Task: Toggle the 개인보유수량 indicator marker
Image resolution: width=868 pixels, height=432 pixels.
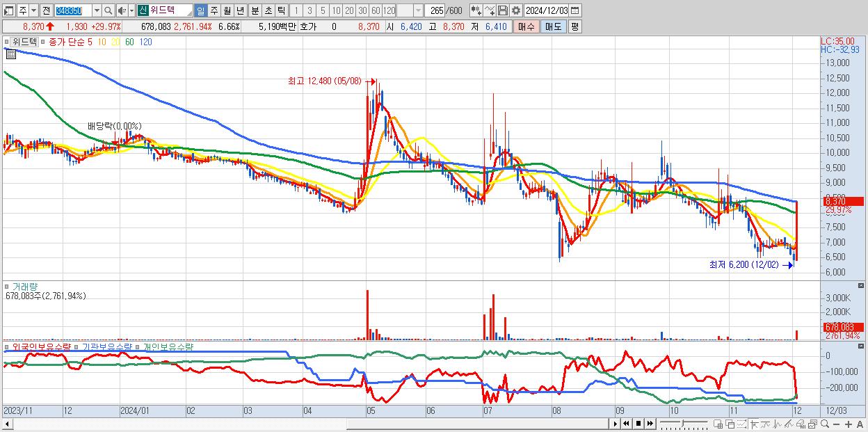Action: coord(138,346)
